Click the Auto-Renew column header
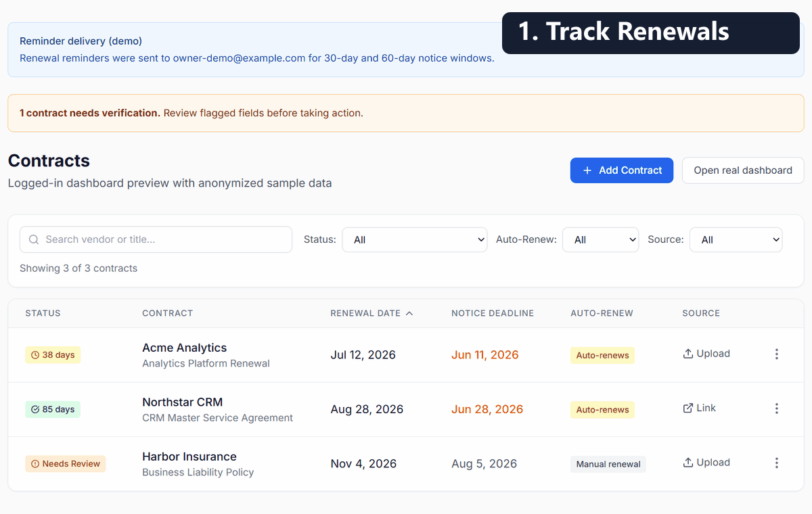This screenshot has width=812, height=514. pos(602,313)
